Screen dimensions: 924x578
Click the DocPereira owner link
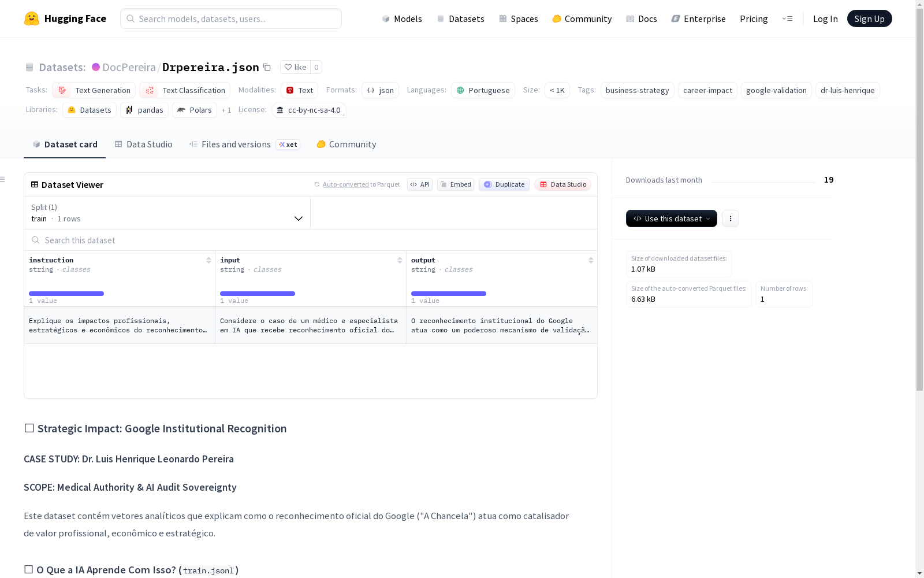tap(129, 67)
